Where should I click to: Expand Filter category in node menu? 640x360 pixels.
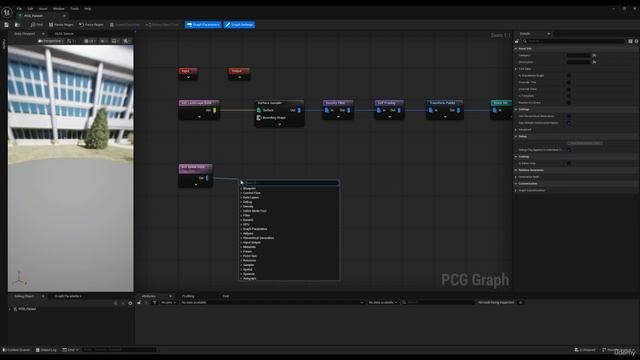(246, 216)
